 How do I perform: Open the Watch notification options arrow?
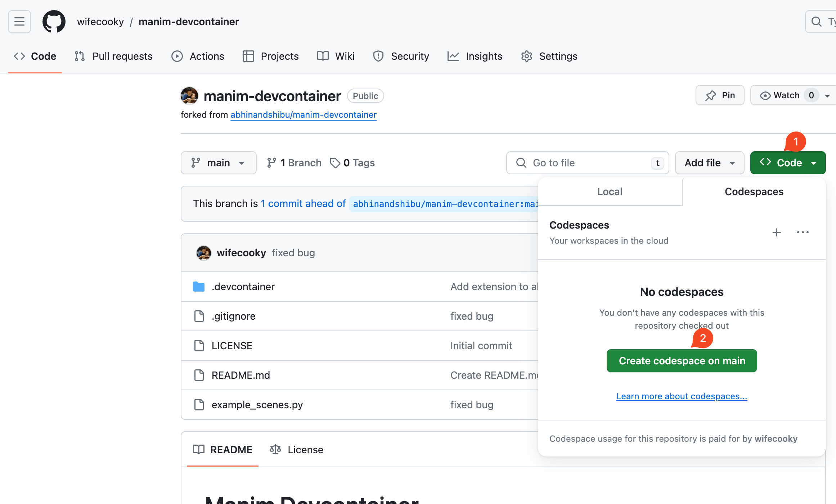(x=827, y=95)
